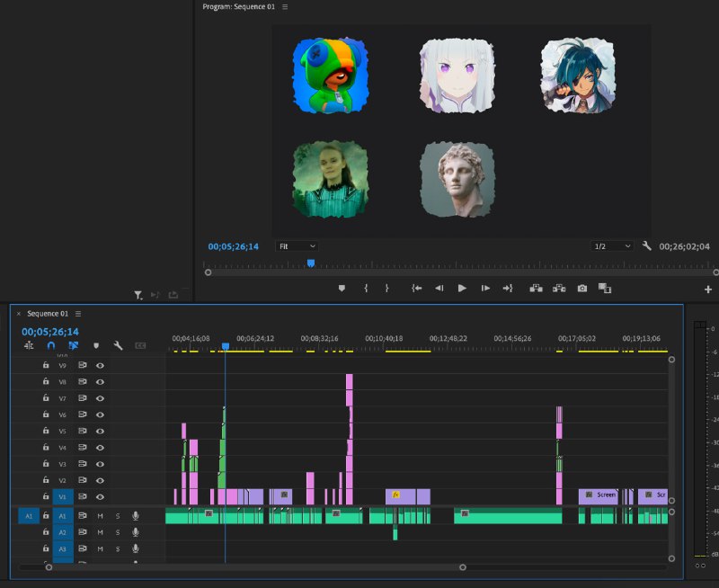The height and width of the screenshot is (588, 719).
Task: Open the Button Editor plus icon
Action: point(708,290)
